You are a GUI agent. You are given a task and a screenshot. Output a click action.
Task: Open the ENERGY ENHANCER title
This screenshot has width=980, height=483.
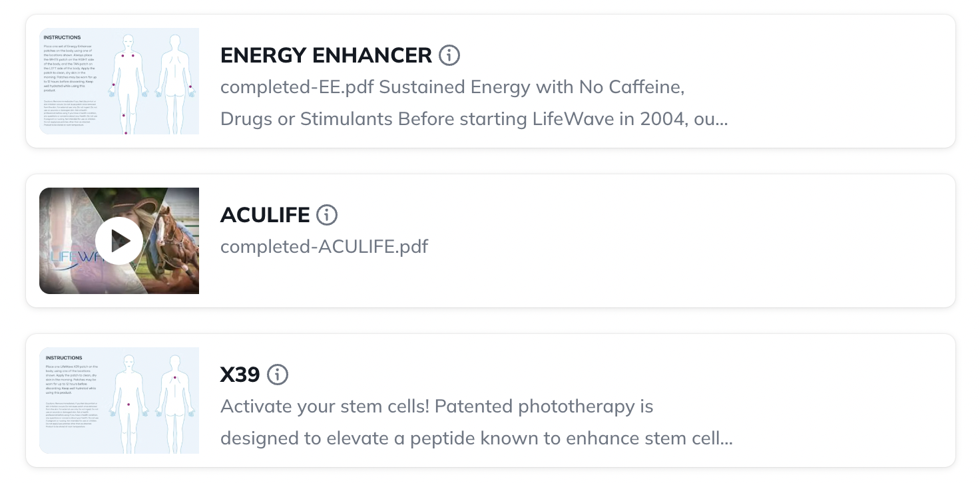[x=326, y=55]
